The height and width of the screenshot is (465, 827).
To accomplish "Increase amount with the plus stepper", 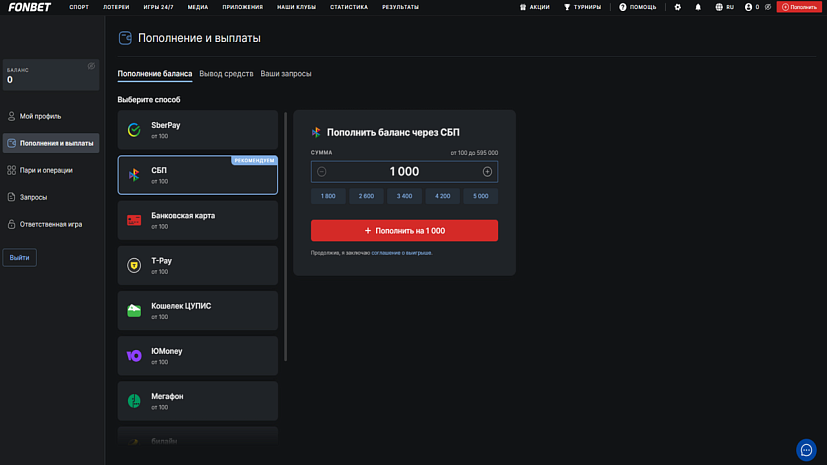I will [487, 172].
